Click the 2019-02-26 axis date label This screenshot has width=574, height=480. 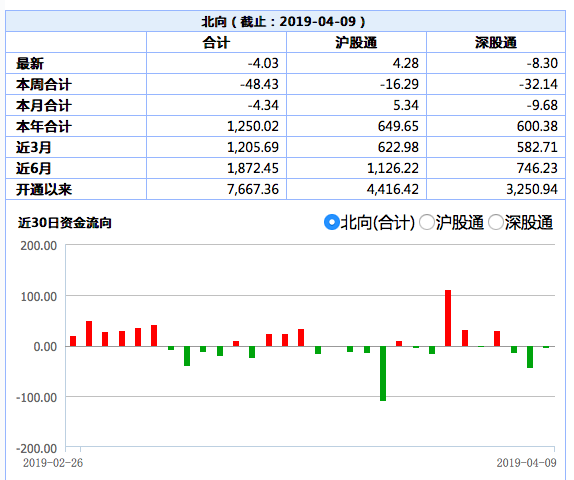point(53,463)
